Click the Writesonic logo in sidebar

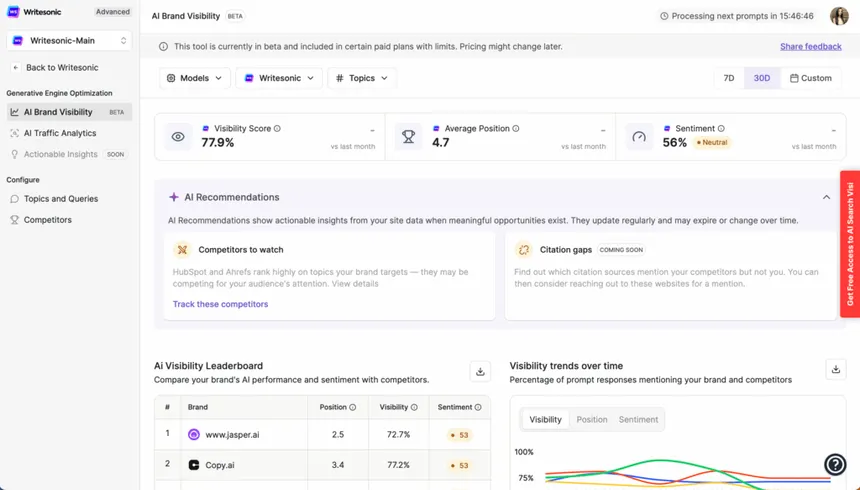point(14,12)
